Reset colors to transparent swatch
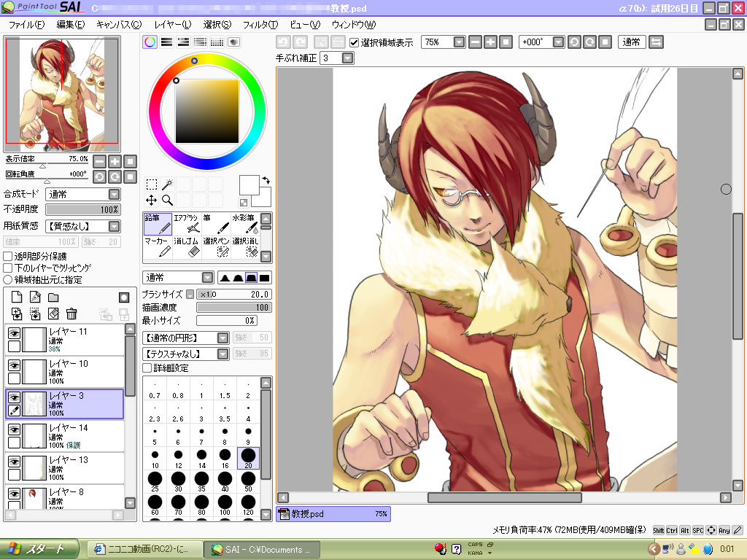747x560 pixels. point(244,203)
